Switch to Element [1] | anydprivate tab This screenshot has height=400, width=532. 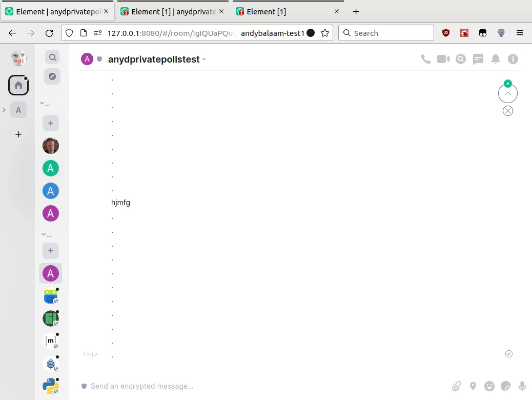coord(172,12)
